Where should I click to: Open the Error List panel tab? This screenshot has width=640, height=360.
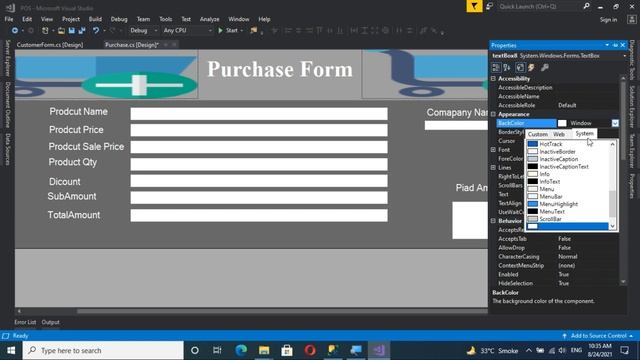pos(25,322)
